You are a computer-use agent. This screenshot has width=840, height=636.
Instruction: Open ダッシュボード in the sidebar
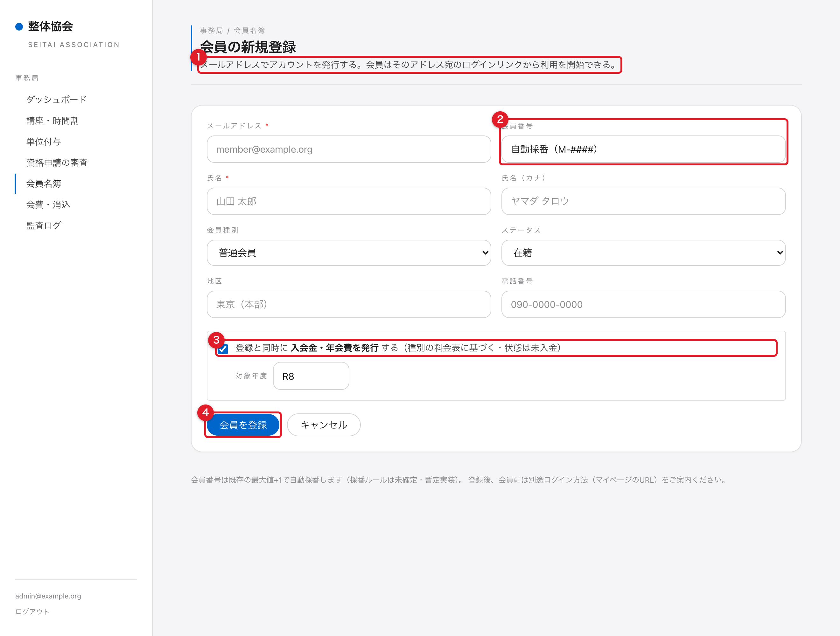click(56, 100)
